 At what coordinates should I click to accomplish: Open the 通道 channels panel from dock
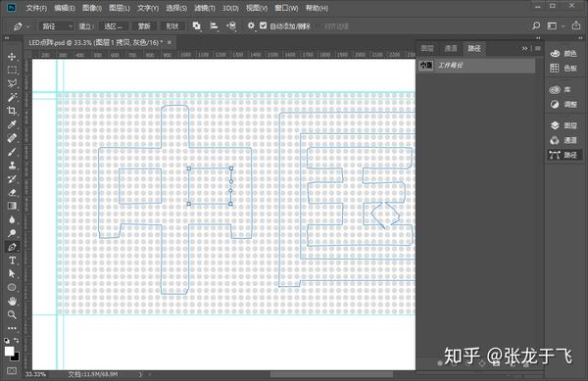click(x=563, y=140)
